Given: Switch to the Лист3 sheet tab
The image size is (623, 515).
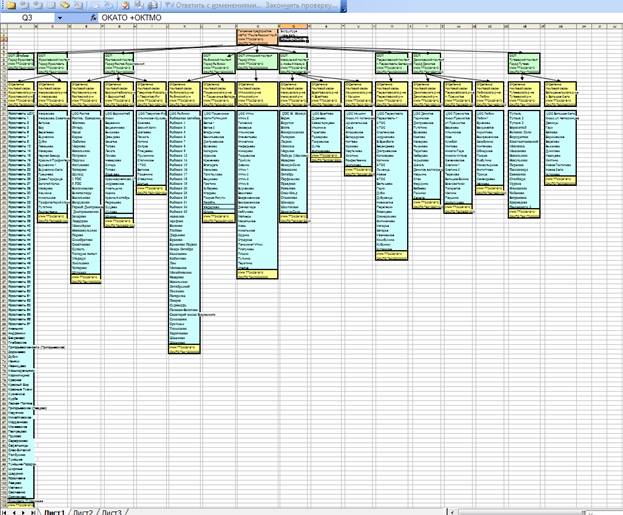Looking at the screenshot, I should pos(112,511).
